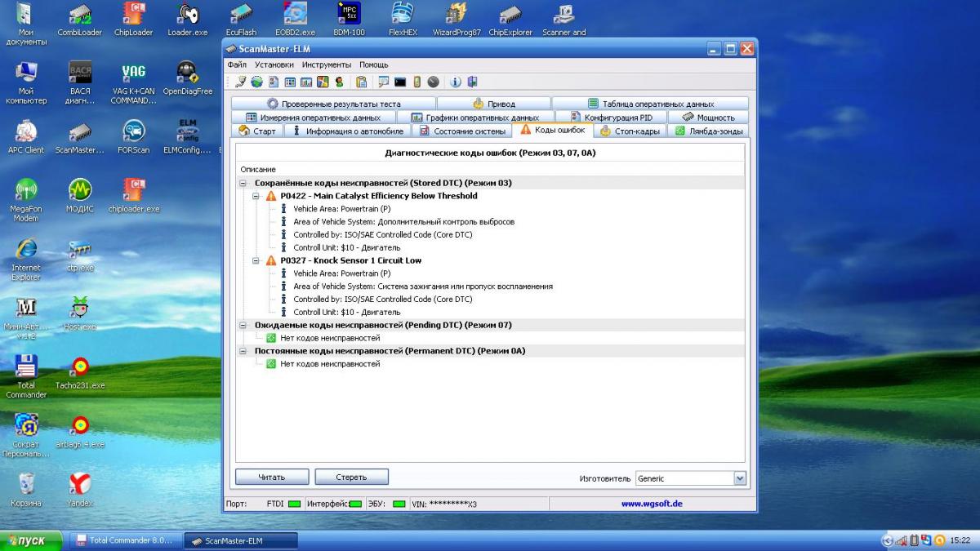The image size is (980, 551).
Task: Select the WizardProg87 desktop icon
Action: point(457,20)
